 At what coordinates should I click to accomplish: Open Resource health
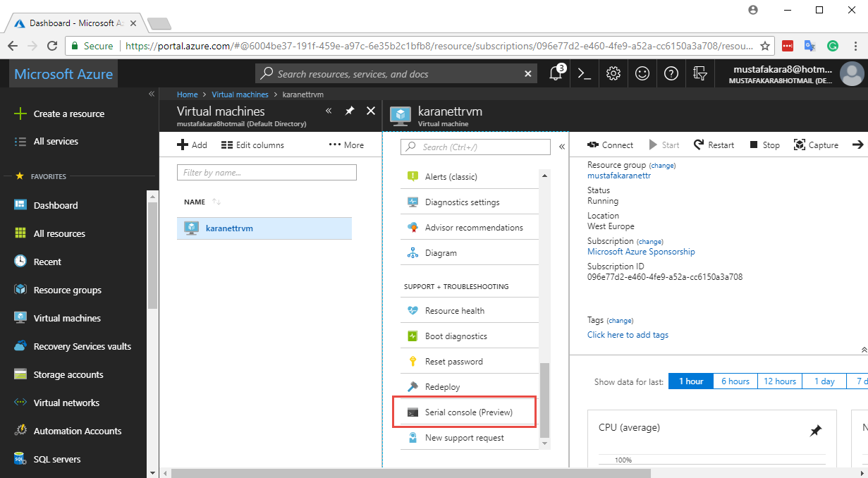pos(470,310)
